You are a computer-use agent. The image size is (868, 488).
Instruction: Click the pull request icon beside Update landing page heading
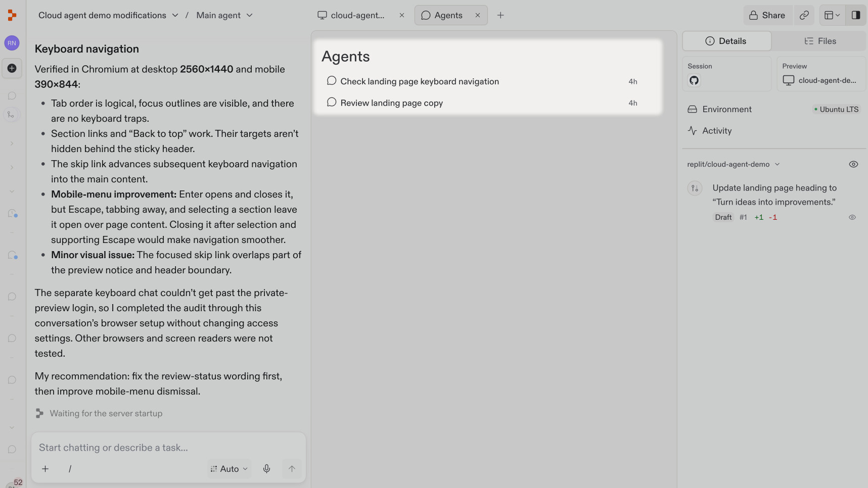pyautogui.click(x=695, y=188)
